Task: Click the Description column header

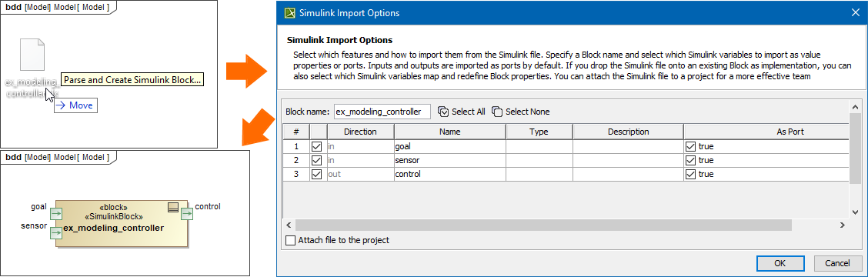Action: pos(628,132)
